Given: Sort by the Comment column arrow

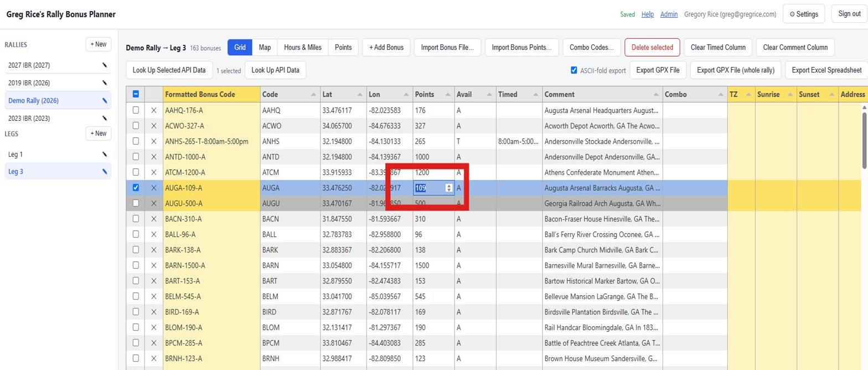Looking at the screenshot, I should coord(656,95).
